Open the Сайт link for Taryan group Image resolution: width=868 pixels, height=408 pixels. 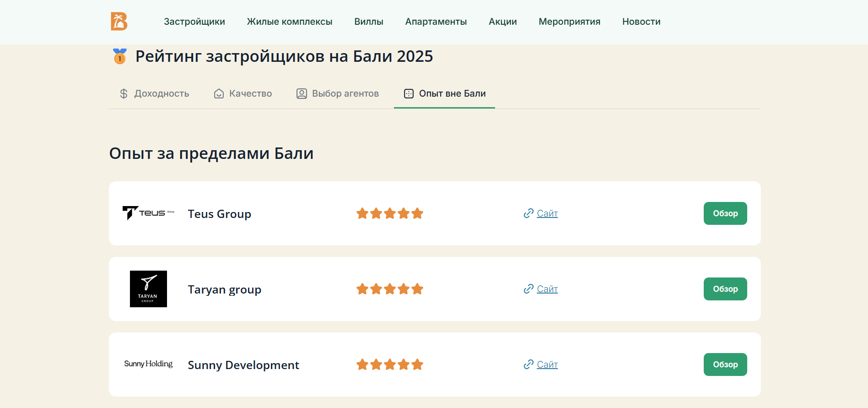point(547,289)
